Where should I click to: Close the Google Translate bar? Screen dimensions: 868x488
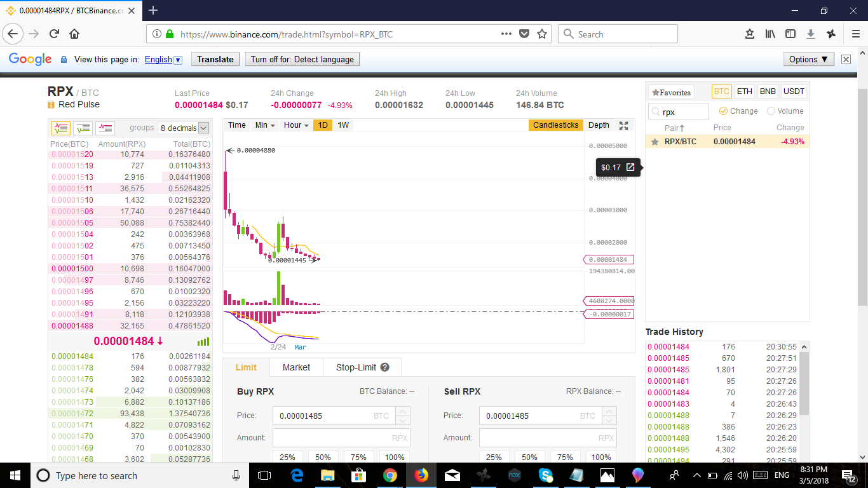point(846,59)
